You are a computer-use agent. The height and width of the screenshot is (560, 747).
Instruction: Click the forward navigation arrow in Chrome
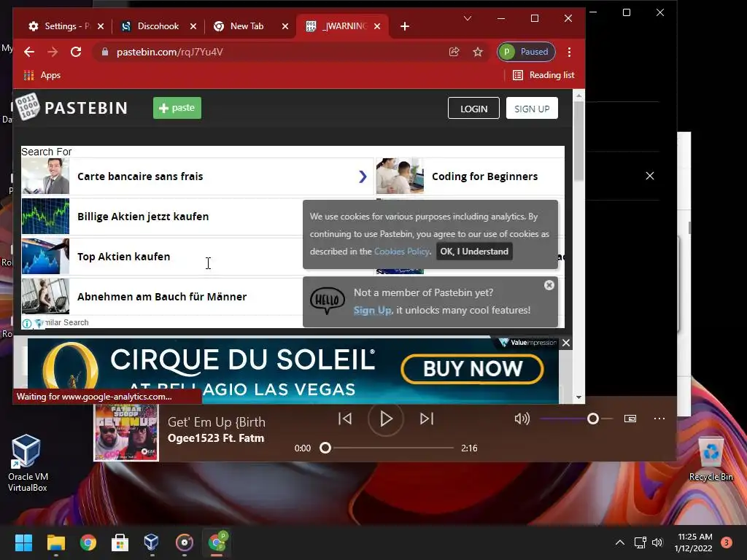click(x=53, y=52)
